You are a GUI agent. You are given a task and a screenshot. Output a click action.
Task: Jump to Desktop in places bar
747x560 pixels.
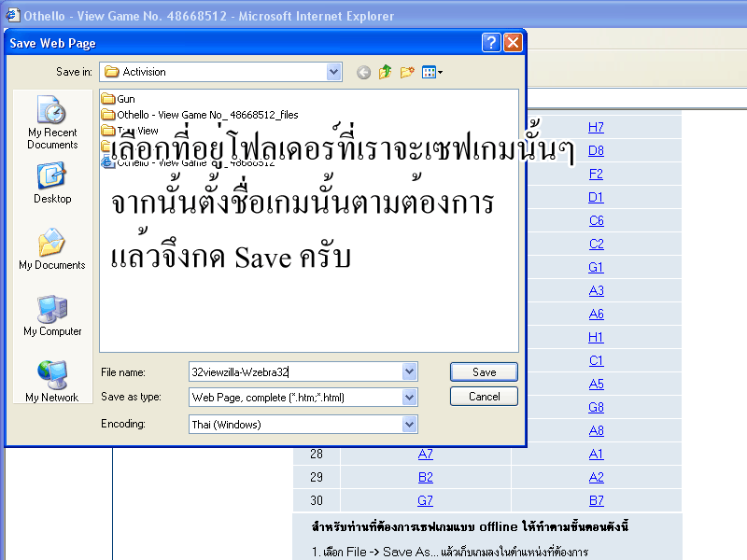(x=52, y=184)
